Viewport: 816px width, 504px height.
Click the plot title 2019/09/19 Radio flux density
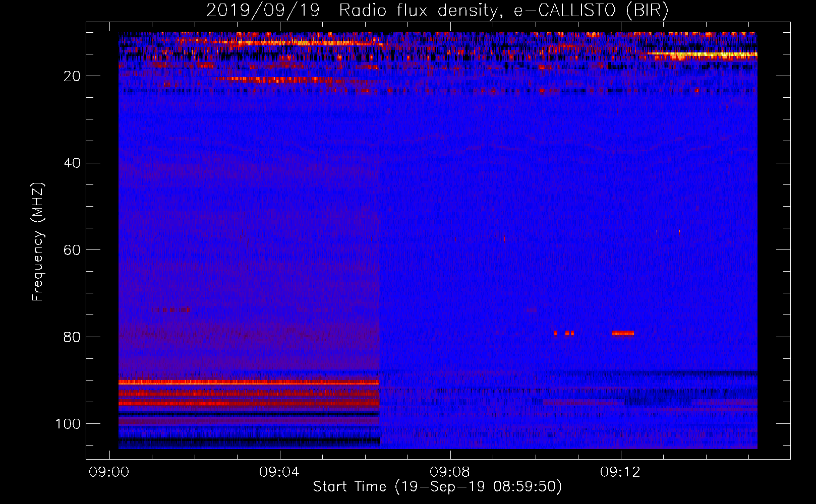pyautogui.click(x=437, y=10)
